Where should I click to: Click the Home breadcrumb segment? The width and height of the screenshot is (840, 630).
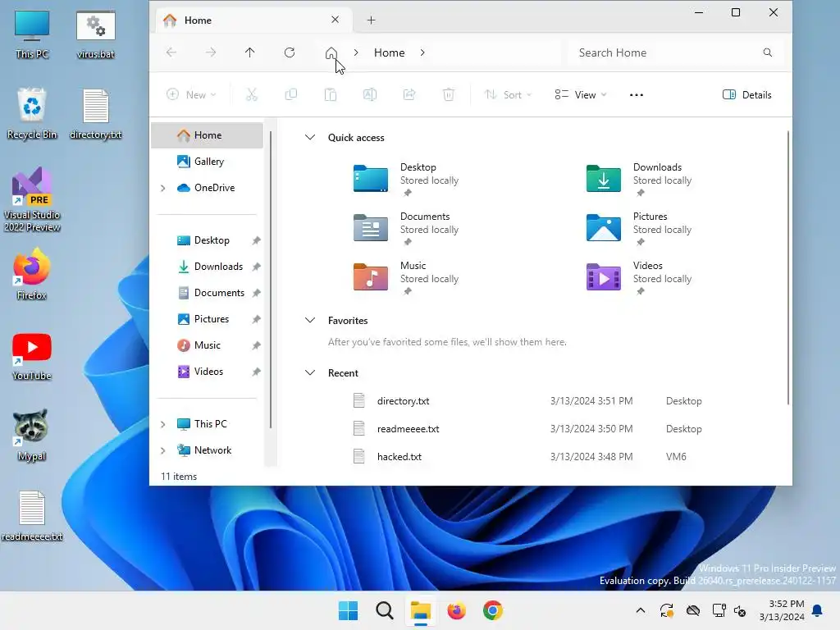(390, 52)
